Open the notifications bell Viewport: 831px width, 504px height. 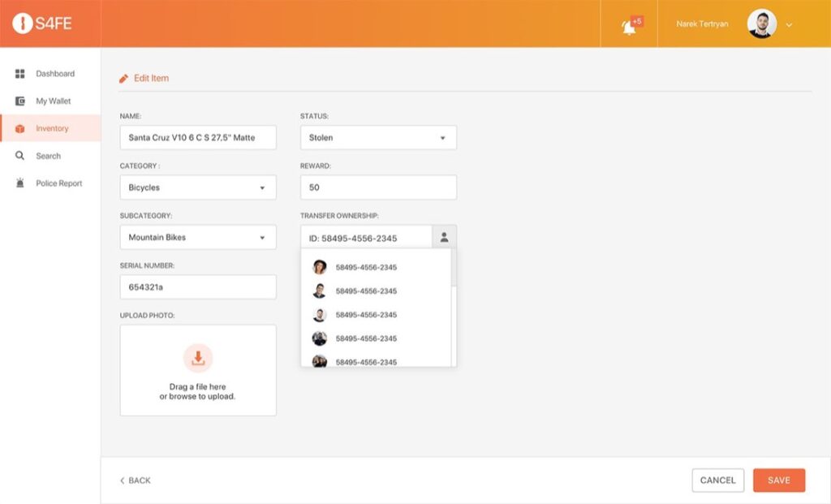(x=629, y=26)
